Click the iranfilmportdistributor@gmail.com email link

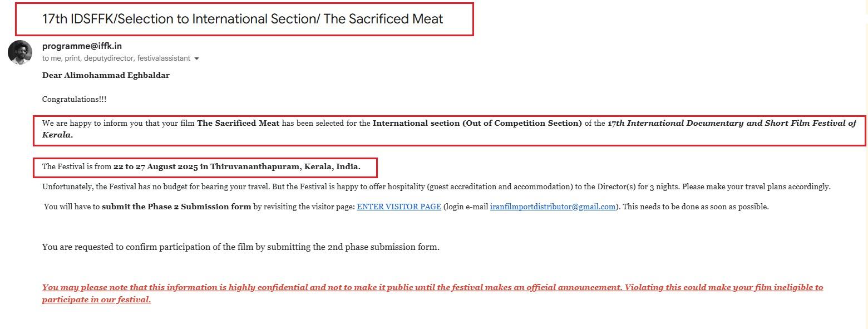pos(553,207)
